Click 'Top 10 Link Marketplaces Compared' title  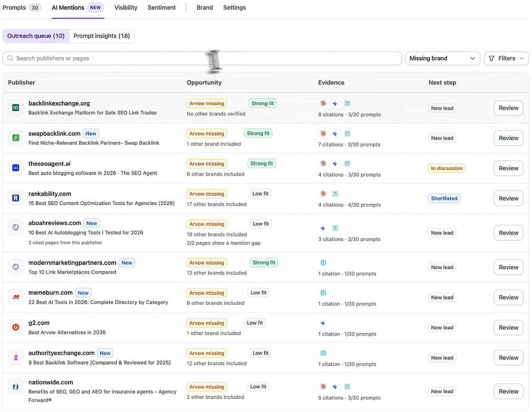[x=72, y=272]
